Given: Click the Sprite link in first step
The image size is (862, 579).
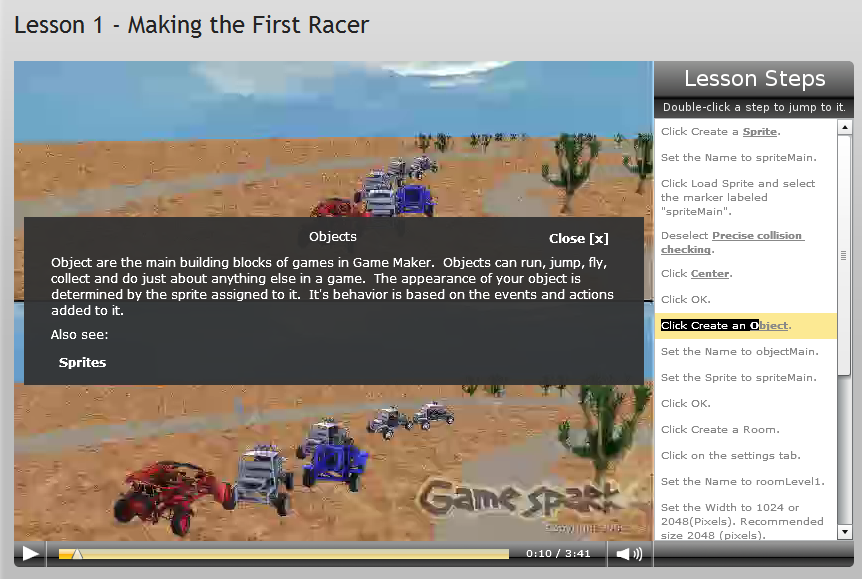Looking at the screenshot, I should (760, 131).
